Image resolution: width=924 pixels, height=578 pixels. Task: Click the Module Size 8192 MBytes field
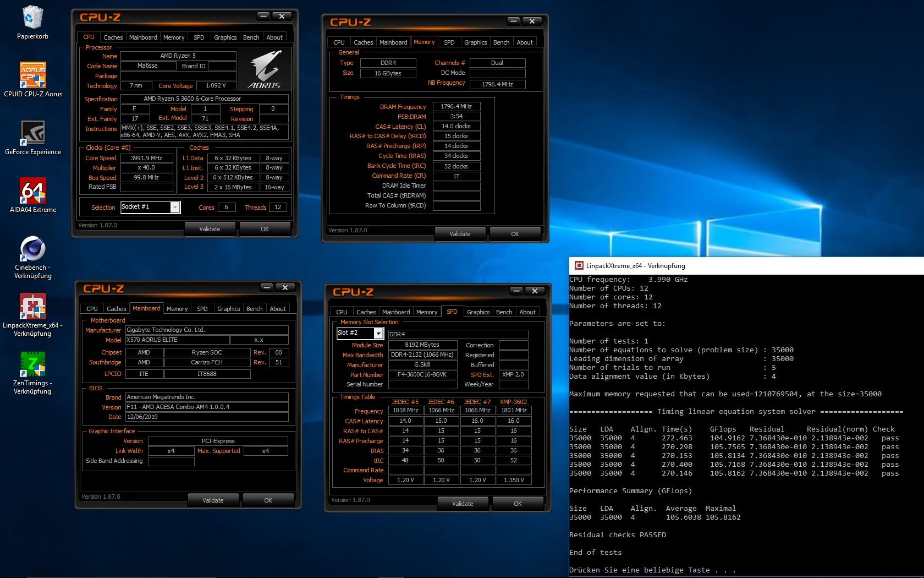click(422, 345)
